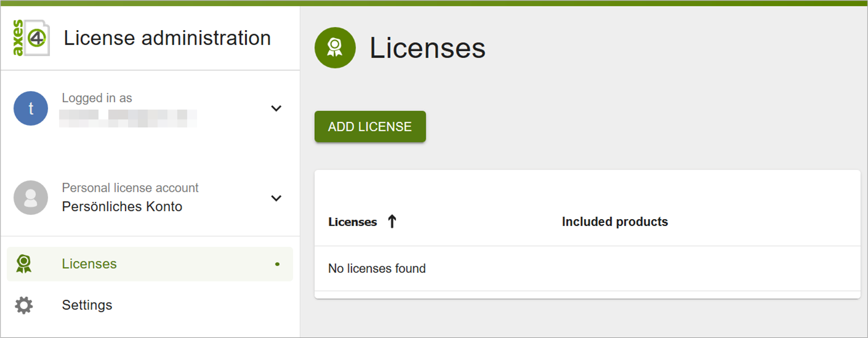Click the 'Persönliches Konto' account name
This screenshot has height=338, width=868.
pyautogui.click(x=122, y=207)
